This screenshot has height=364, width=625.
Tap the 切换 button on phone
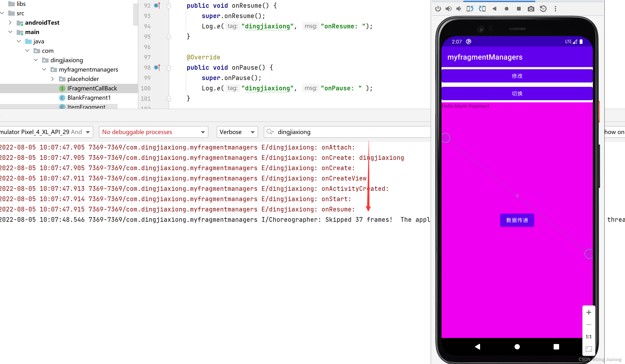pyautogui.click(x=517, y=94)
